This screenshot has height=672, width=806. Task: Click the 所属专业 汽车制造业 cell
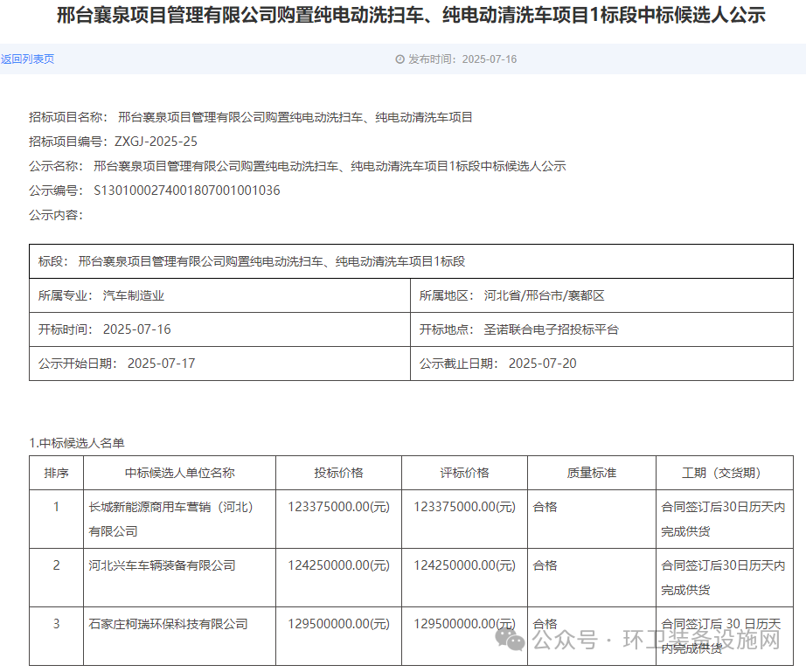tap(220, 295)
